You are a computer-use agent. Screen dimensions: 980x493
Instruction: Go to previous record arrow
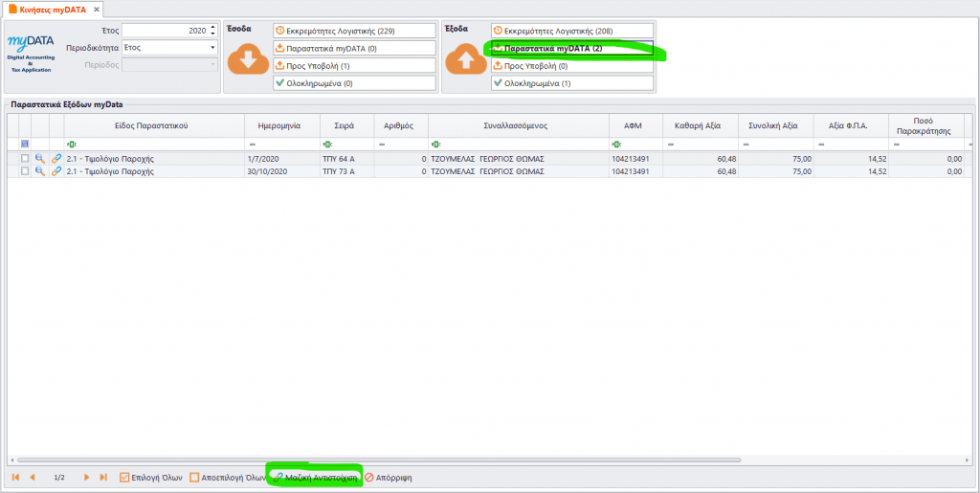(32, 478)
